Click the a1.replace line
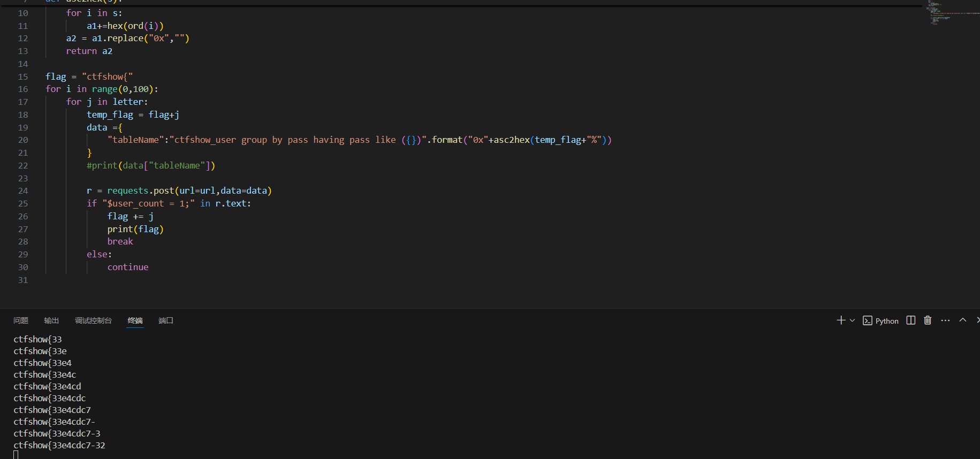Screen dimensions: 980x459 pyautogui.click(x=128, y=39)
